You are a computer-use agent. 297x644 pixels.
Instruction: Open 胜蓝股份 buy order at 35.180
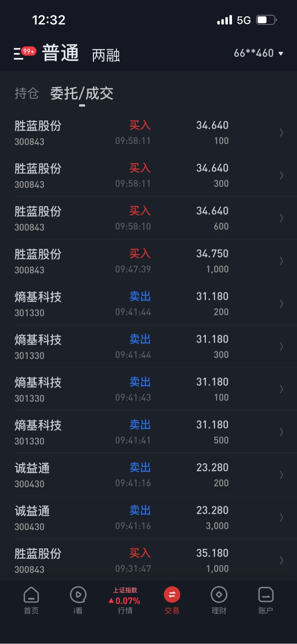coord(148,560)
